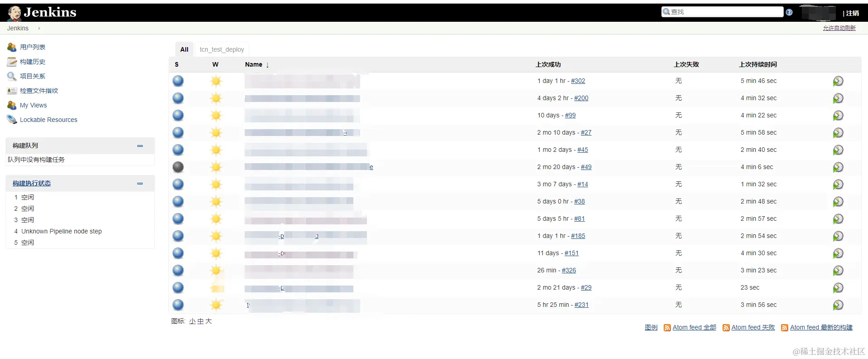Open the Atom feed 全部 link

(694, 327)
